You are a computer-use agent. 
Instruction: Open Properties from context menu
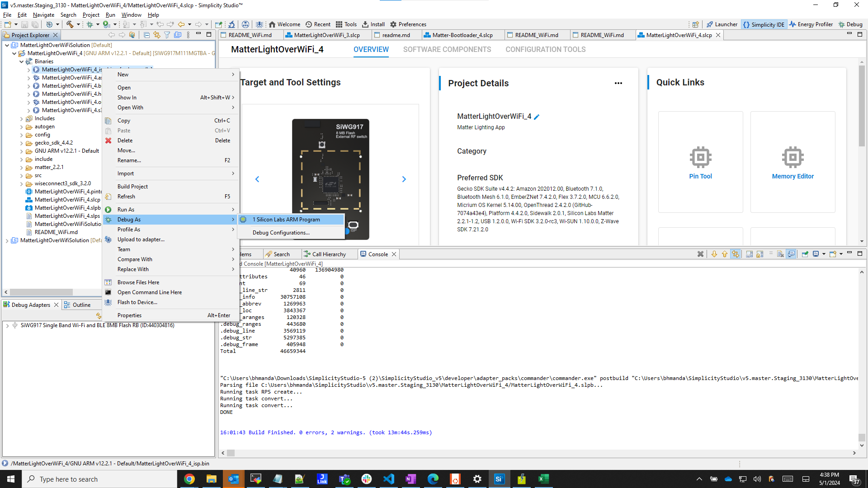171,315
